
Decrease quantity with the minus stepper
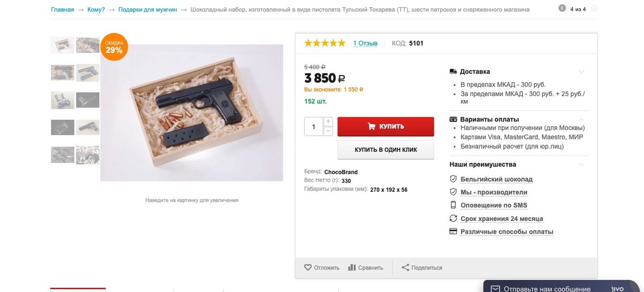point(328,131)
